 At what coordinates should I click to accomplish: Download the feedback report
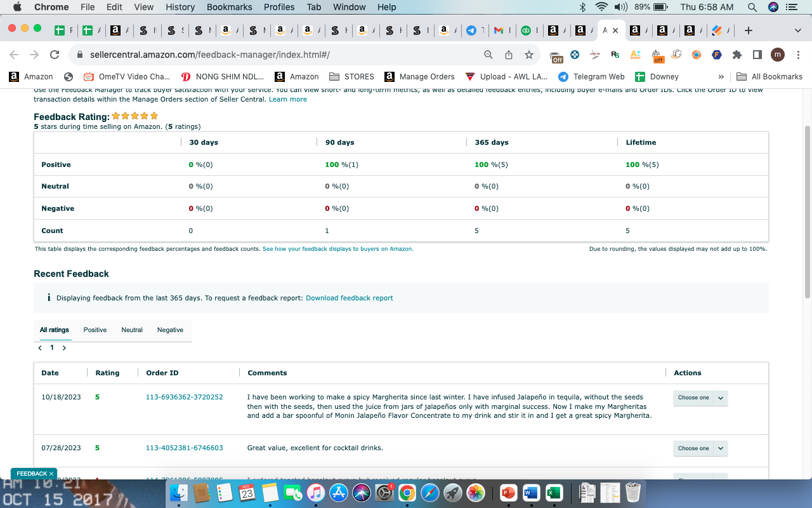tap(350, 298)
